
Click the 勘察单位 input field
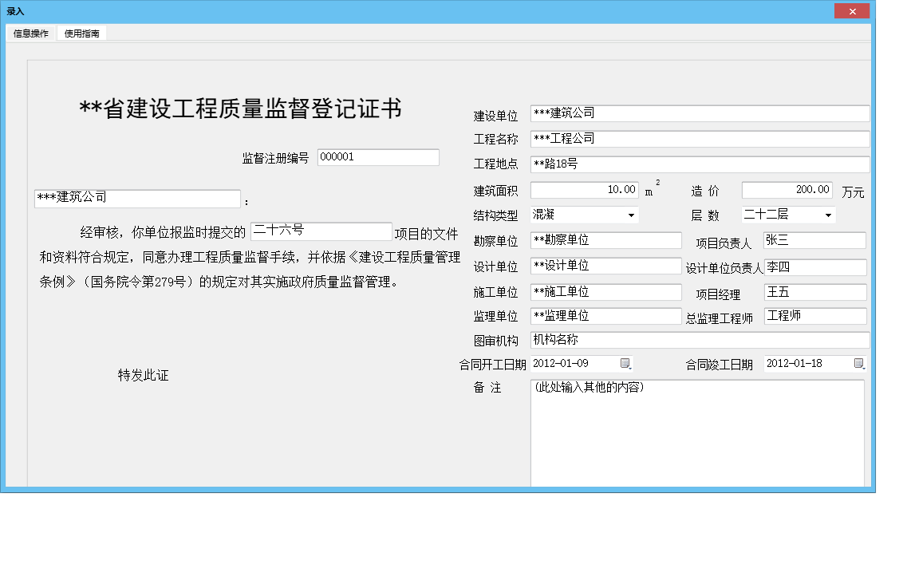click(605, 239)
